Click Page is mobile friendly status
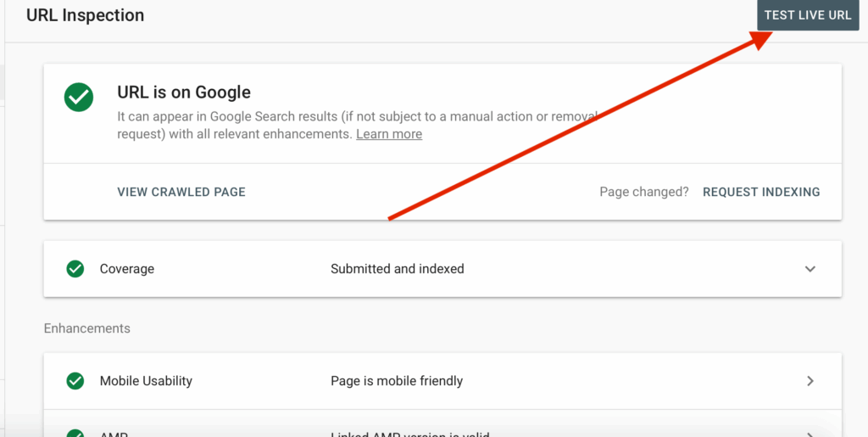Screen dimensions: 868x437 pos(397,381)
